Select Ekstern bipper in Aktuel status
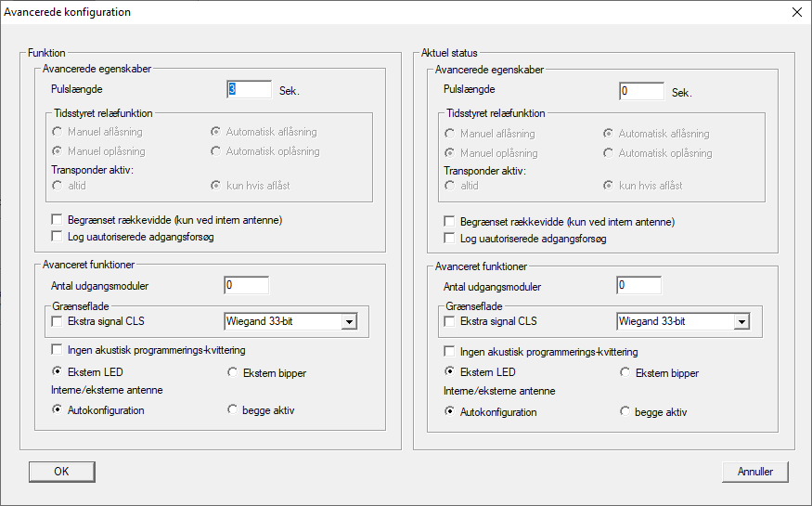812x506 pixels. tap(625, 373)
